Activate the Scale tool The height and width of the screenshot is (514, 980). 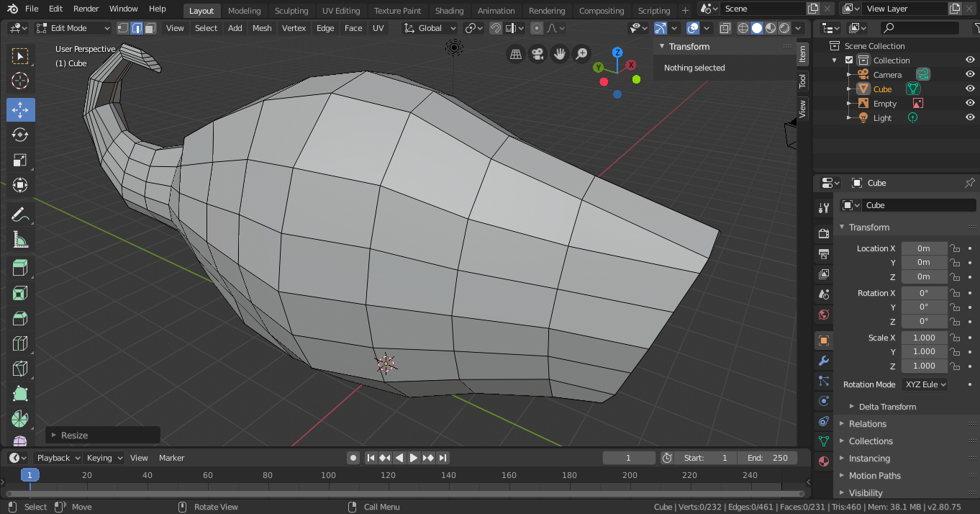[20, 160]
